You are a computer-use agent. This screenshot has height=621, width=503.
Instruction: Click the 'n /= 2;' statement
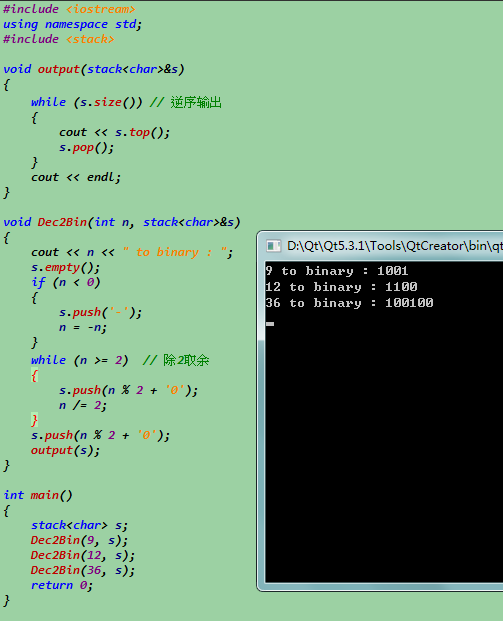(x=83, y=405)
